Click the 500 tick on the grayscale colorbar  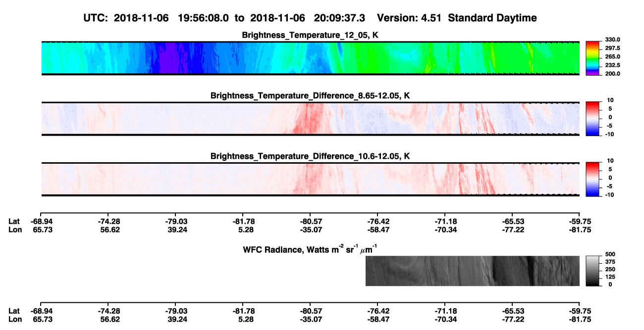pos(610,254)
